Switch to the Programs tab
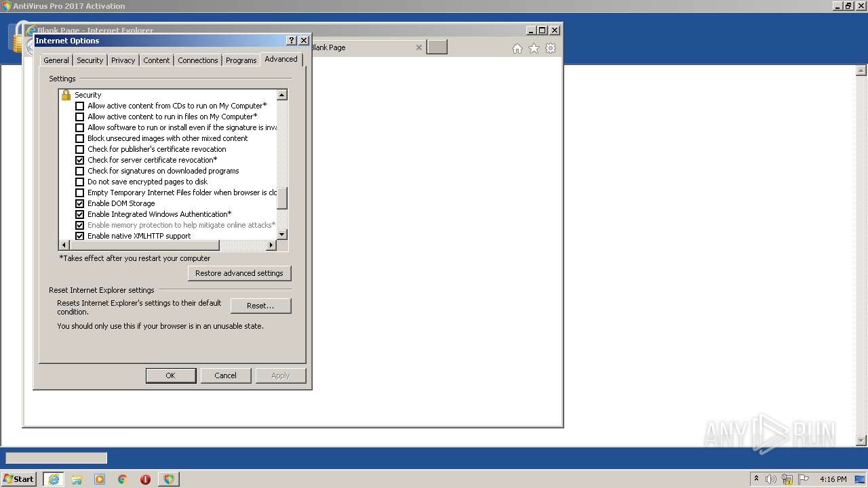This screenshot has width=868, height=488. pos(241,60)
